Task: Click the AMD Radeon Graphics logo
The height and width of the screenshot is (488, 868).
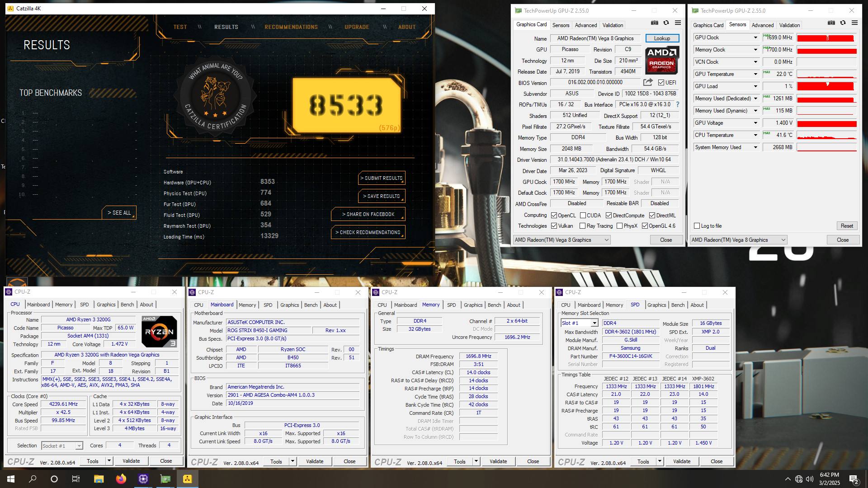Action: (662, 60)
